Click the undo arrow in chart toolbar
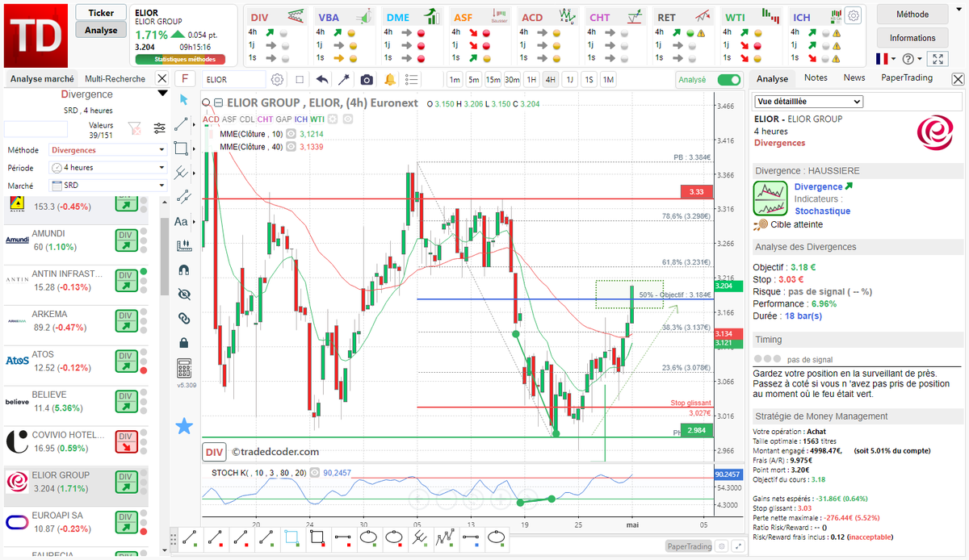Viewport: 969px width, 560px height. coord(322,79)
